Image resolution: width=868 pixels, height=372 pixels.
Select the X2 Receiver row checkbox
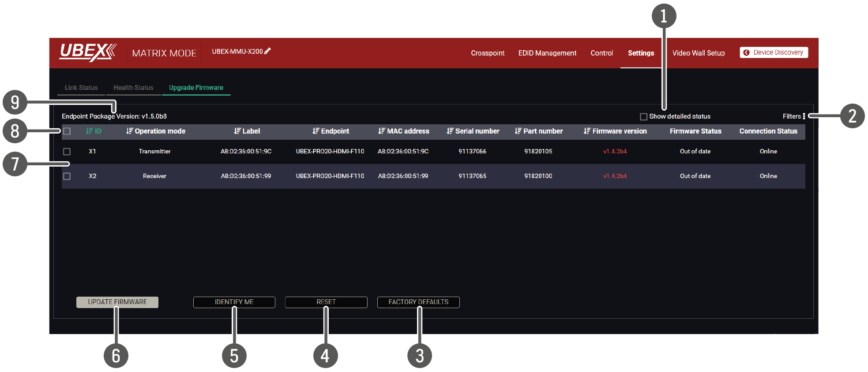pyautogui.click(x=67, y=176)
